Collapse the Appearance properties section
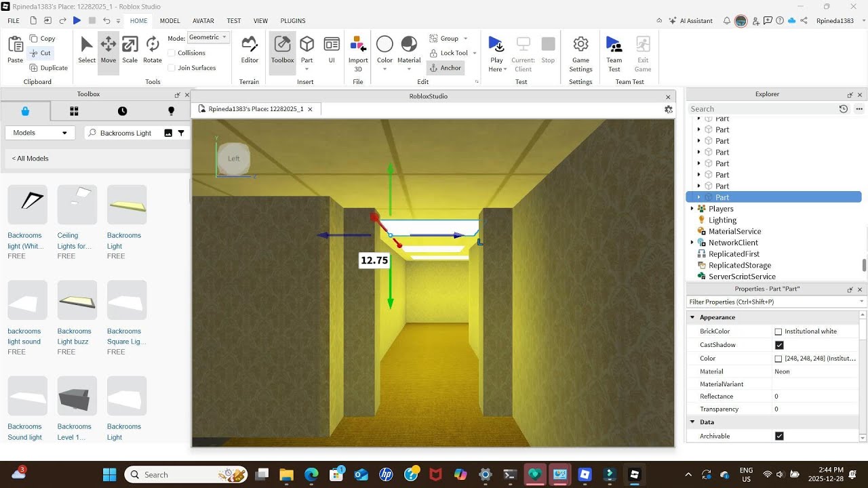Image resolution: width=868 pixels, height=488 pixels. point(692,317)
